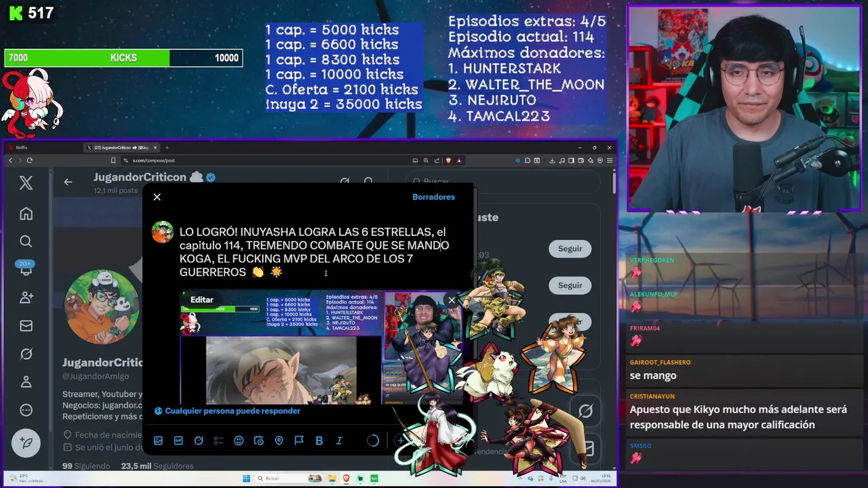Viewport: 868px width, 488px height.
Task: Click the attached screenshot thumbnail in the post
Action: [321, 348]
